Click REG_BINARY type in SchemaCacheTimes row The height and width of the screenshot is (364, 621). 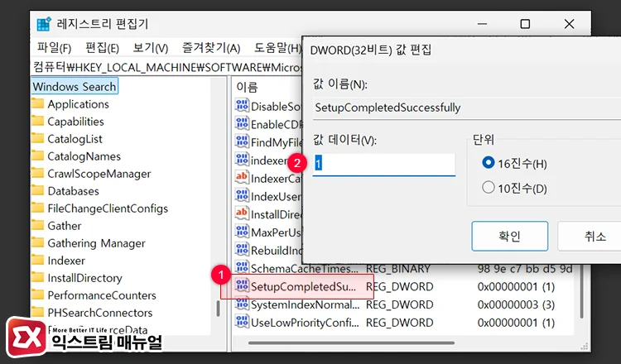[x=397, y=269]
